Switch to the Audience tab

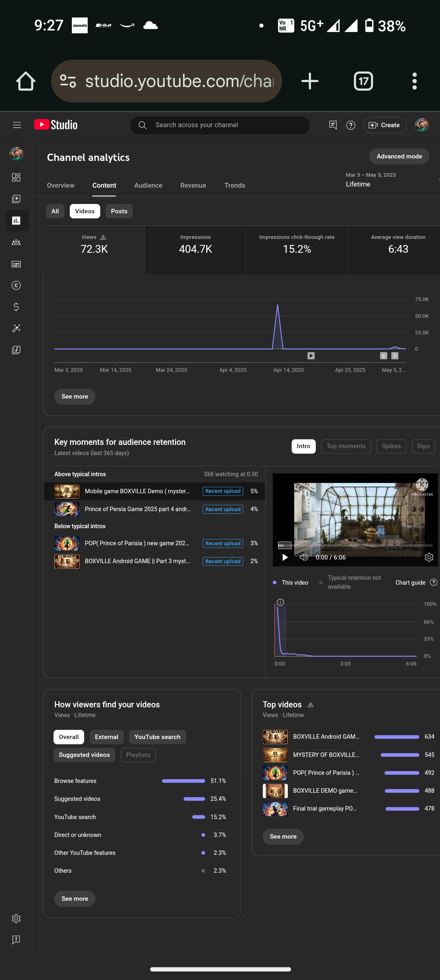coord(149,185)
